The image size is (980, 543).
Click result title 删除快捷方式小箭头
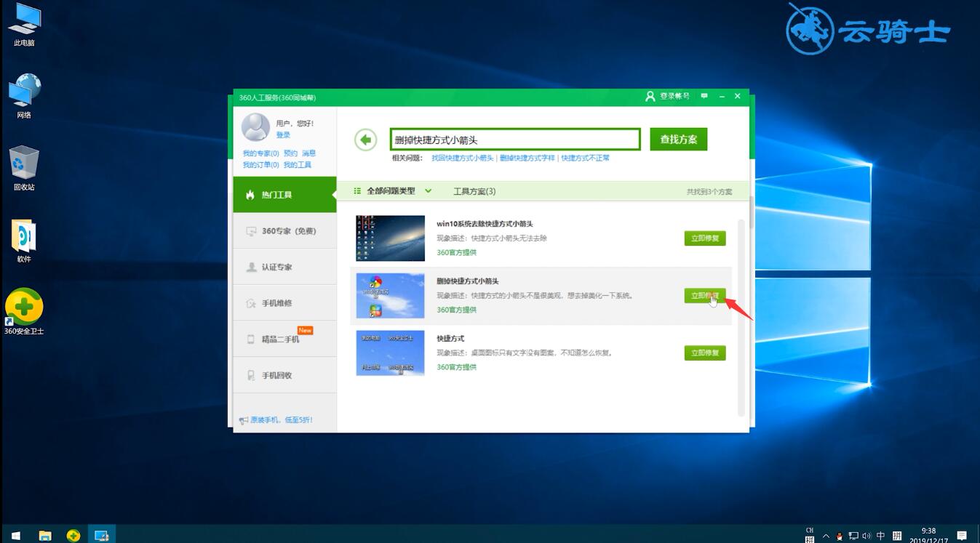pyautogui.click(x=468, y=281)
